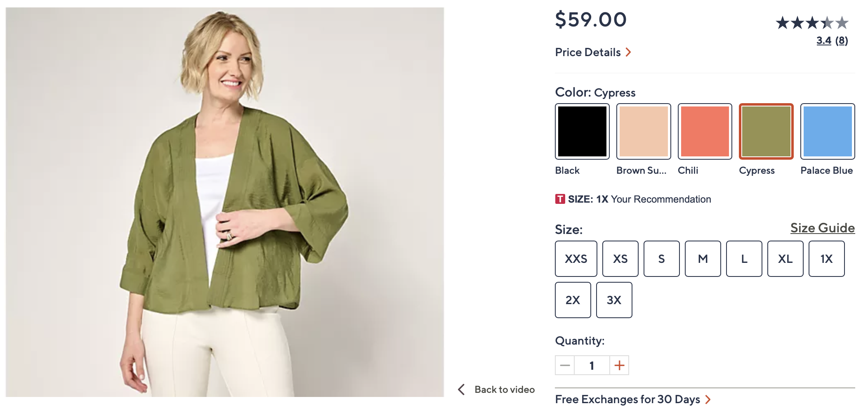Select size 3X

(614, 300)
